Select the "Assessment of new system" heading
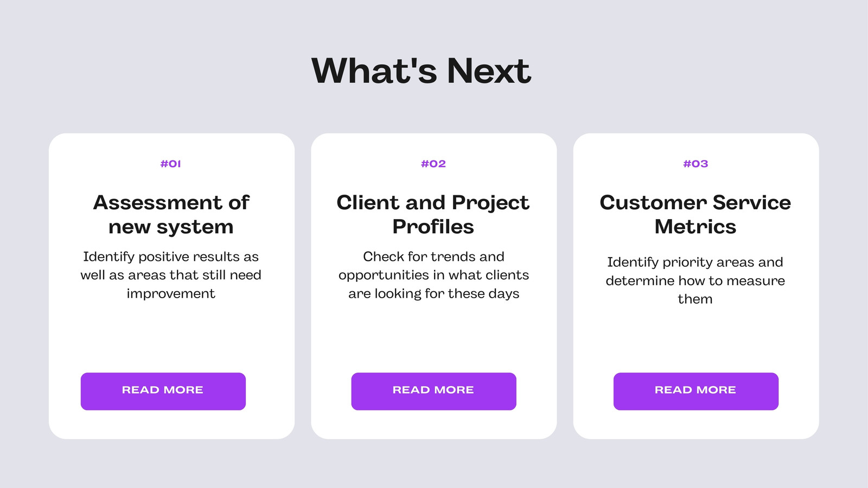868x488 pixels. (x=171, y=214)
